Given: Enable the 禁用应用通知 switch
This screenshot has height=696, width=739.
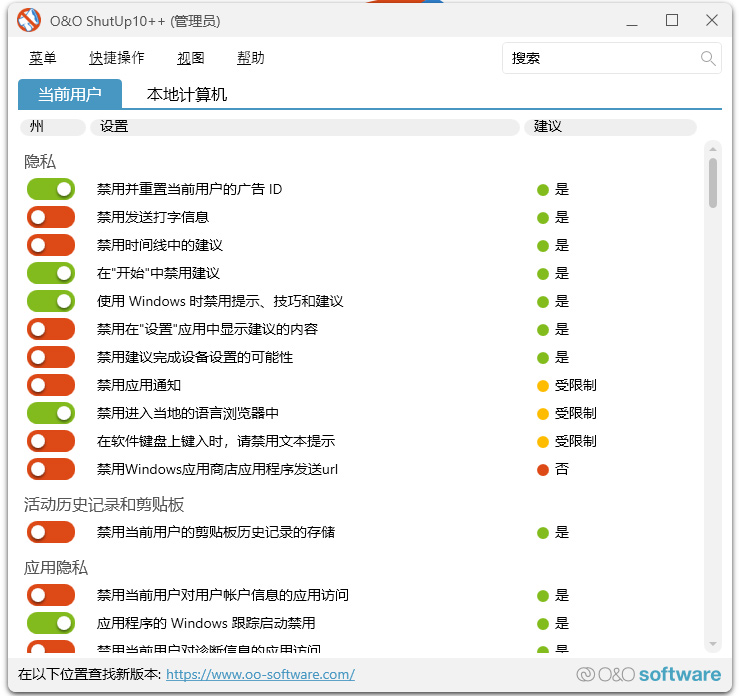Looking at the screenshot, I should 51,385.
